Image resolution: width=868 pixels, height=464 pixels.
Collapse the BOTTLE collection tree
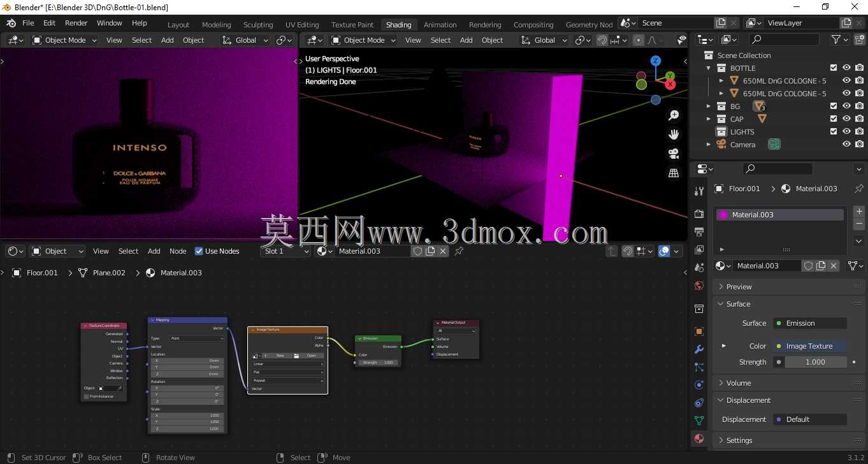click(x=708, y=68)
